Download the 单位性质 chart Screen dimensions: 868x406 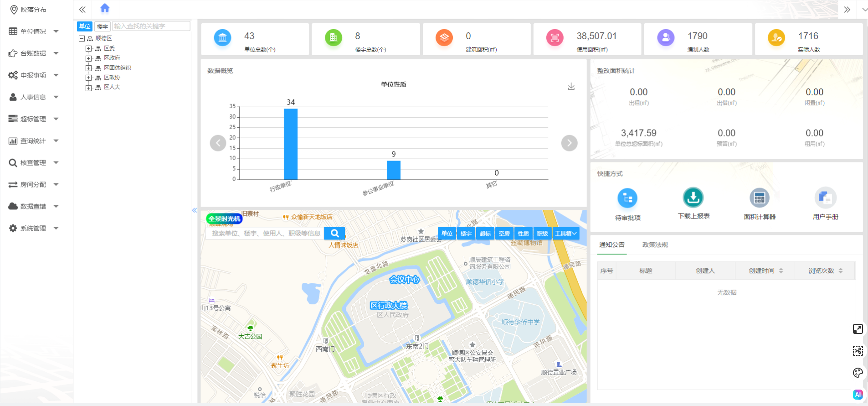click(571, 87)
